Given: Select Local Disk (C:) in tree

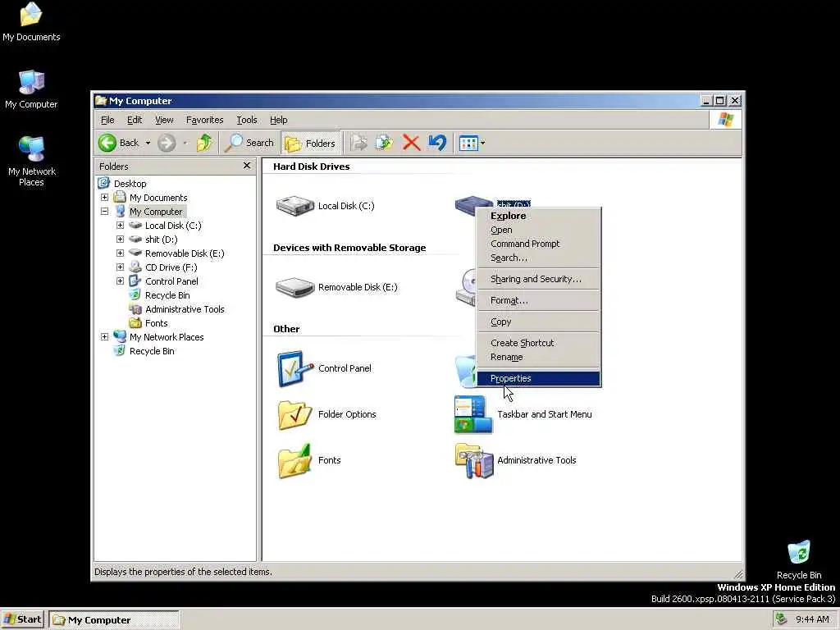Looking at the screenshot, I should pyautogui.click(x=173, y=226).
